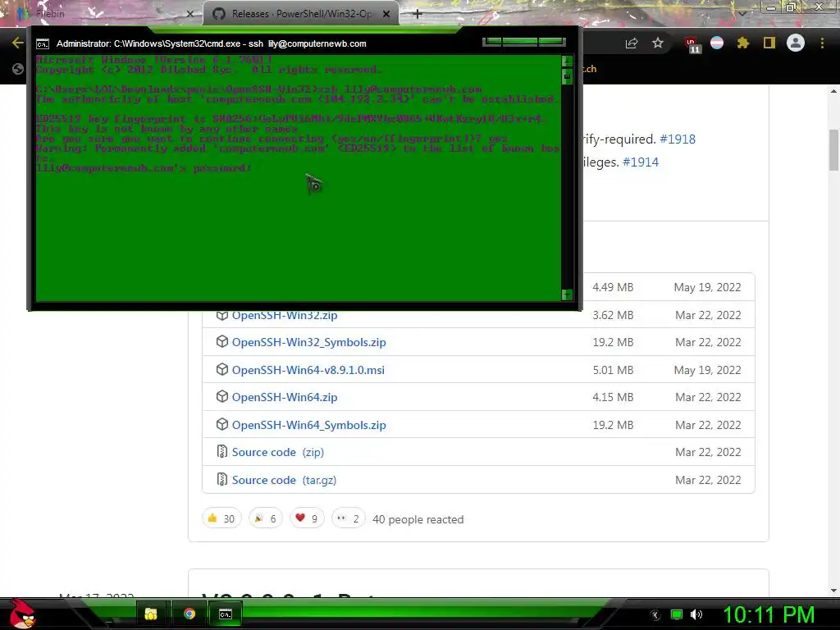Toggle the thumbs-up reaction showing 30
Viewport: 840px width, 630px height.
pyautogui.click(x=221, y=518)
